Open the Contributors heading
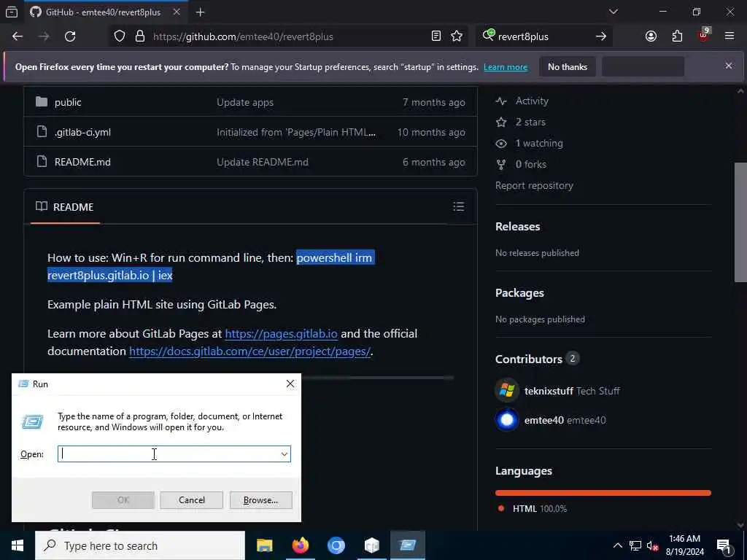 (x=529, y=359)
